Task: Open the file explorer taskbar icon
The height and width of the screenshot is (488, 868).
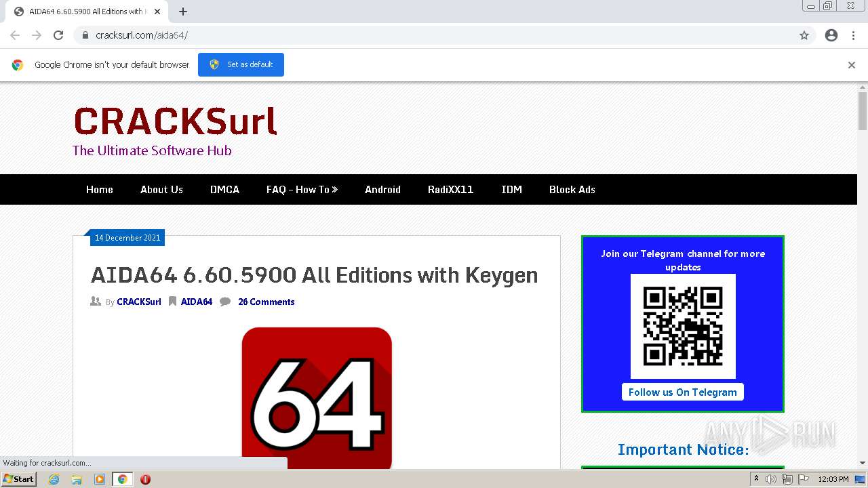Action: tap(77, 479)
